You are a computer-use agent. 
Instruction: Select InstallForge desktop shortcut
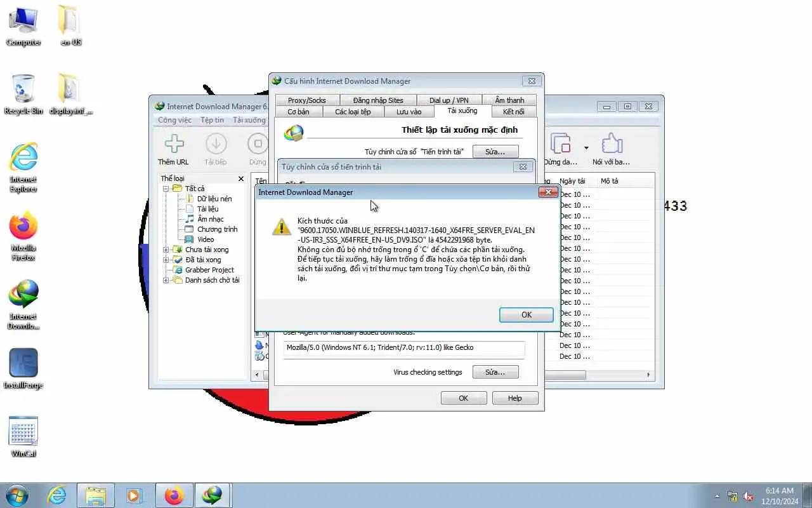[23, 368]
